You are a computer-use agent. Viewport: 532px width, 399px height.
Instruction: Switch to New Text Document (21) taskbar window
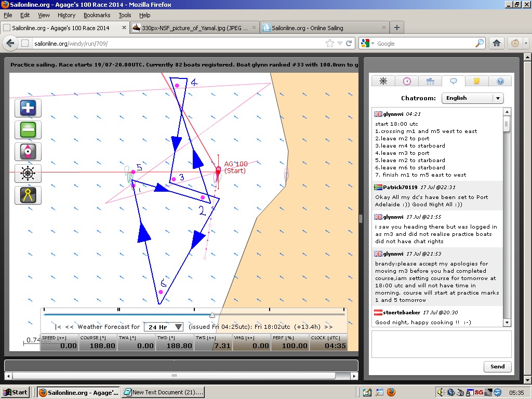(163, 392)
